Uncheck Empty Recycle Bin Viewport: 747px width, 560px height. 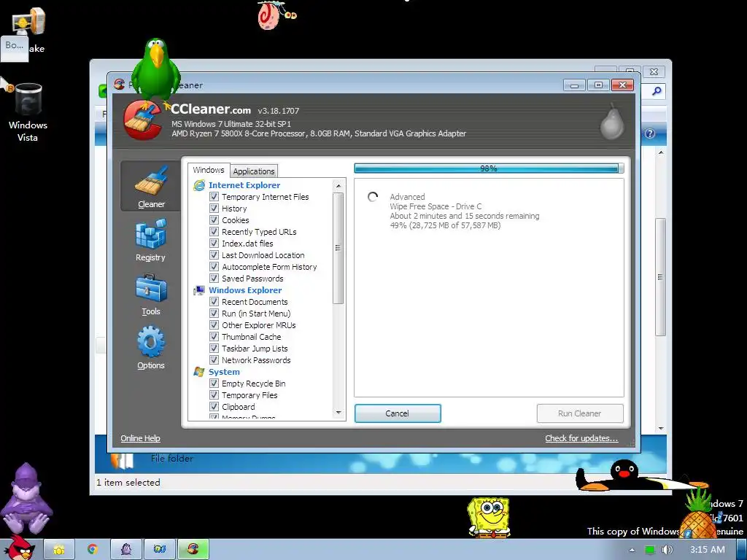pyautogui.click(x=214, y=384)
